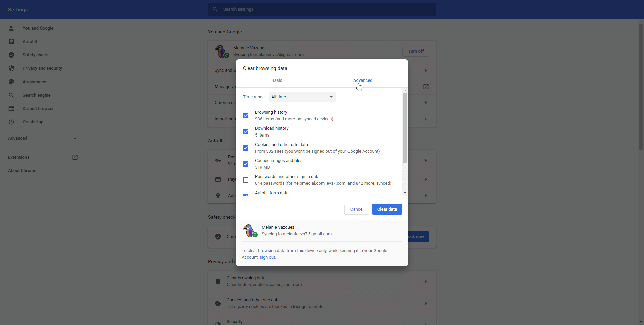
Task: Click the dialog scrollbar up arrow
Action: pos(405,91)
